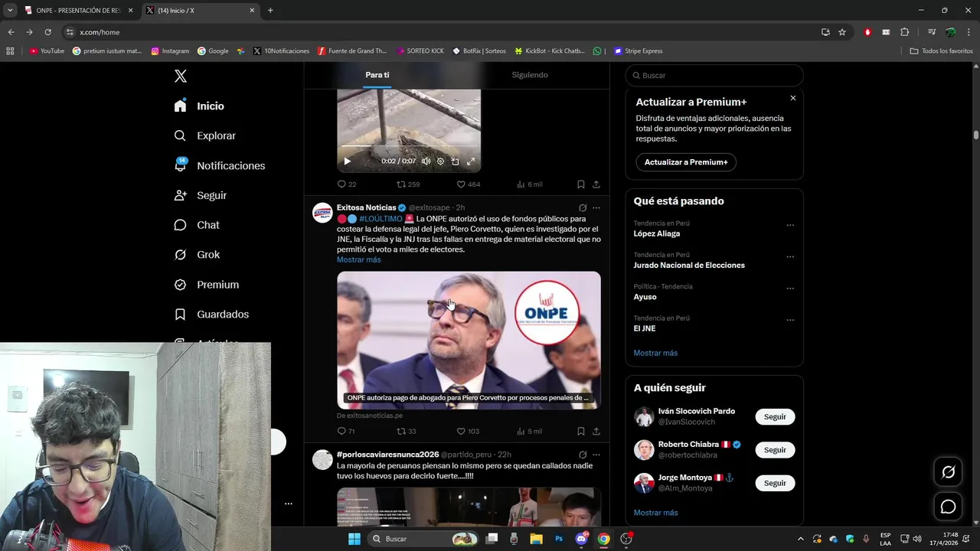Image resolution: width=980 pixels, height=551 pixels.
Task: Play the video in top post
Action: coord(347,161)
